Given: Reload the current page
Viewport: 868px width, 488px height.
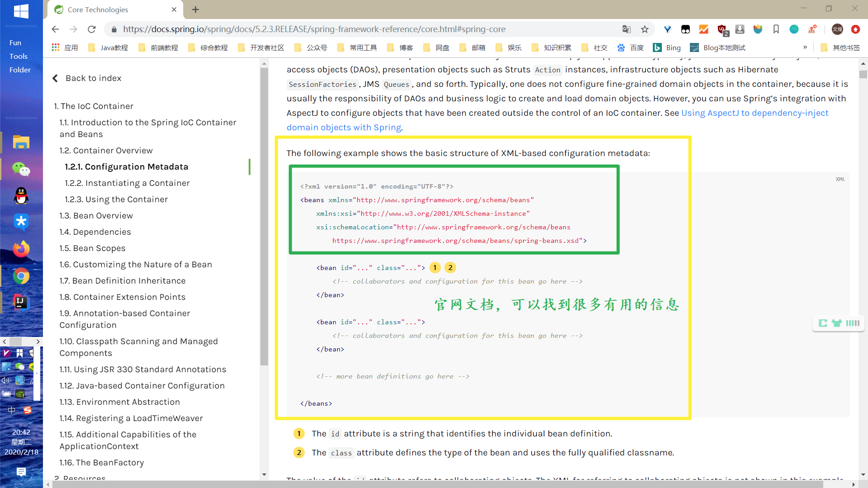Looking at the screenshot, I should click(x=92, y=29).
